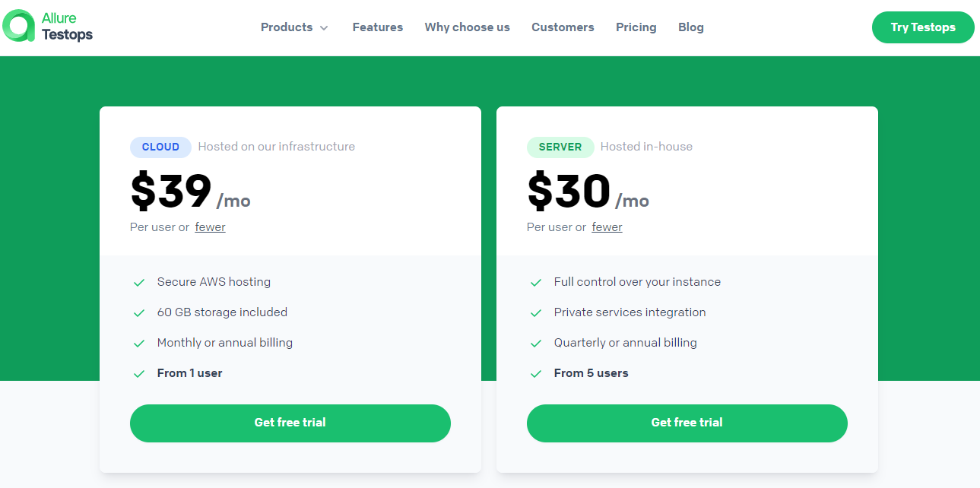This screenshot has height=488, width=980.
Task: Go to Why choose us section
Action: 468,27
